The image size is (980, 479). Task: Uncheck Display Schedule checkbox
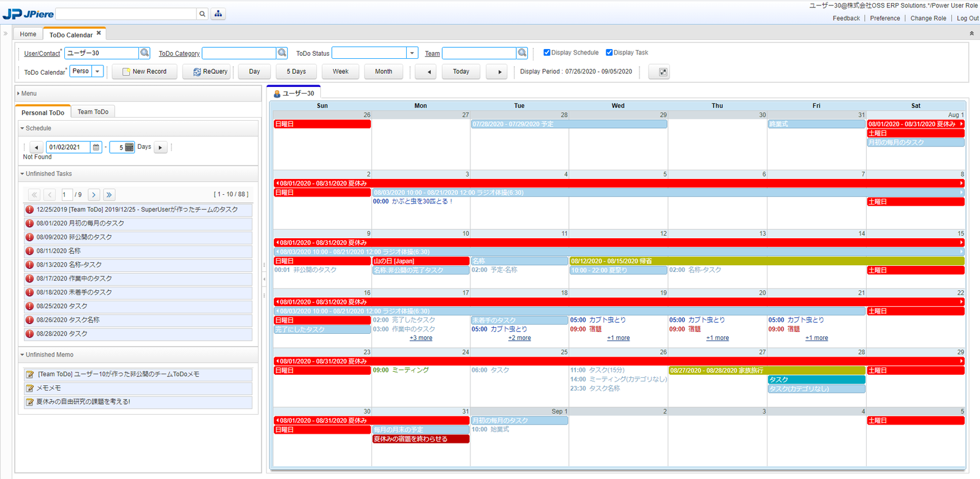tap(547, 53)
